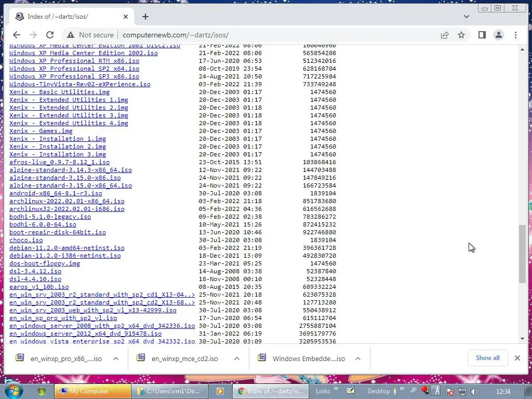Open dsl-4.4.10.iso link

(x=35, y=279)
